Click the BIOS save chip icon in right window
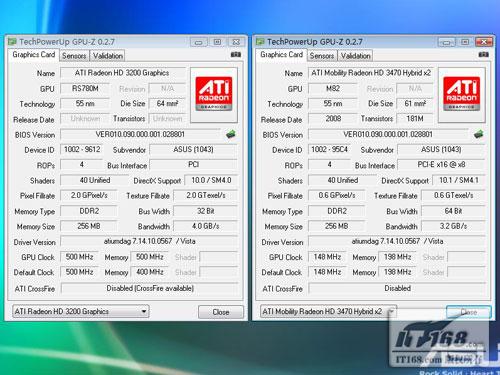 point(479,134)
